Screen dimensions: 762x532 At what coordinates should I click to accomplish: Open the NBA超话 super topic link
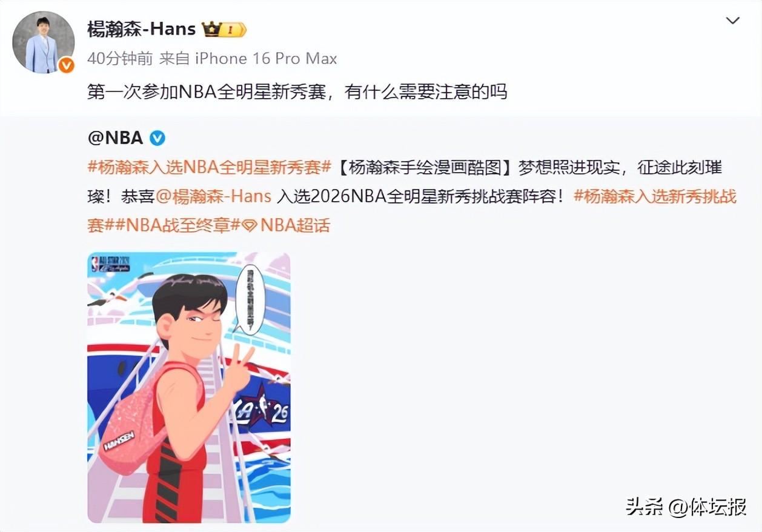[287, 225]
